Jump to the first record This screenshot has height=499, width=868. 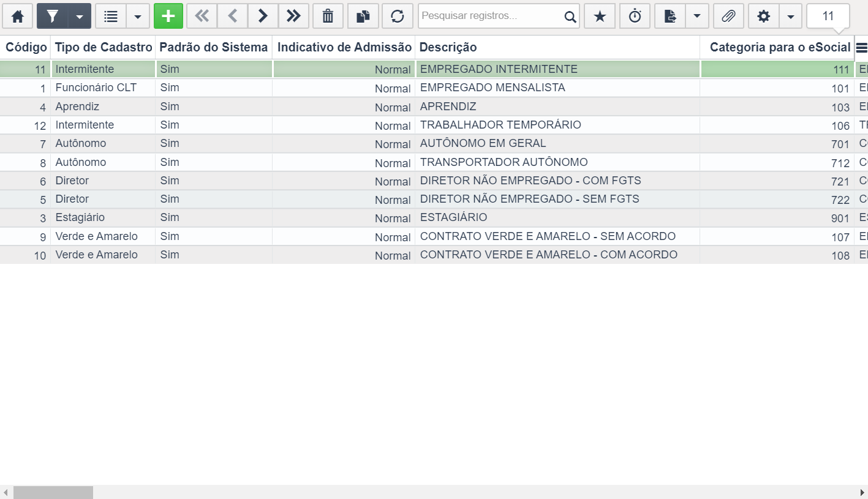(202, 16)
